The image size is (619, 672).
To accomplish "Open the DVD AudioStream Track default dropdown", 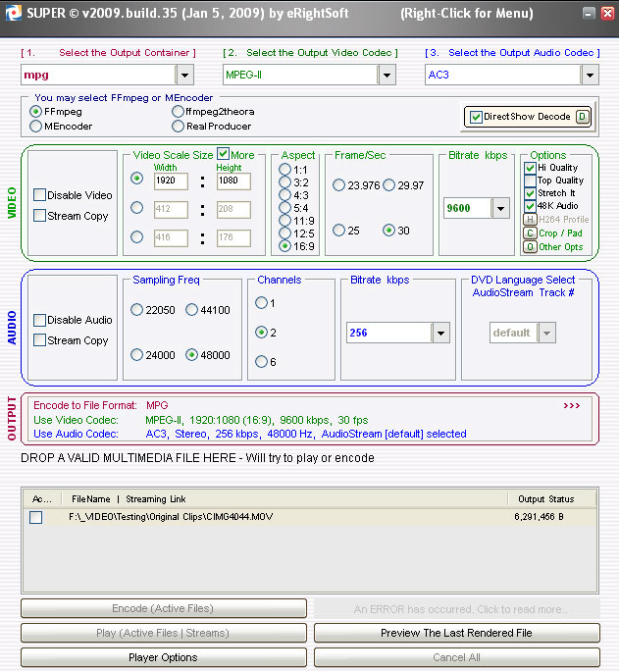I will [546, 333].
